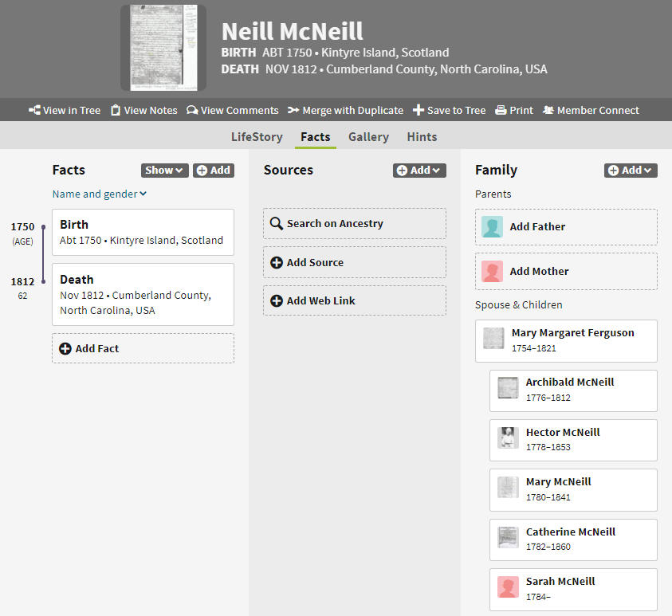672x616 pixels.
Task: Open Member Connect people icon
Action: click(x=548, y=110)
